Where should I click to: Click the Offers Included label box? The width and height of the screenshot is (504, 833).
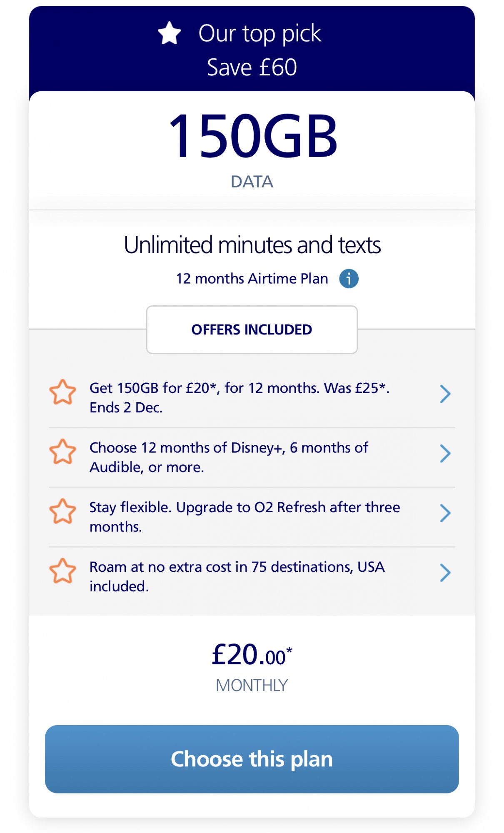pos(252,330)
